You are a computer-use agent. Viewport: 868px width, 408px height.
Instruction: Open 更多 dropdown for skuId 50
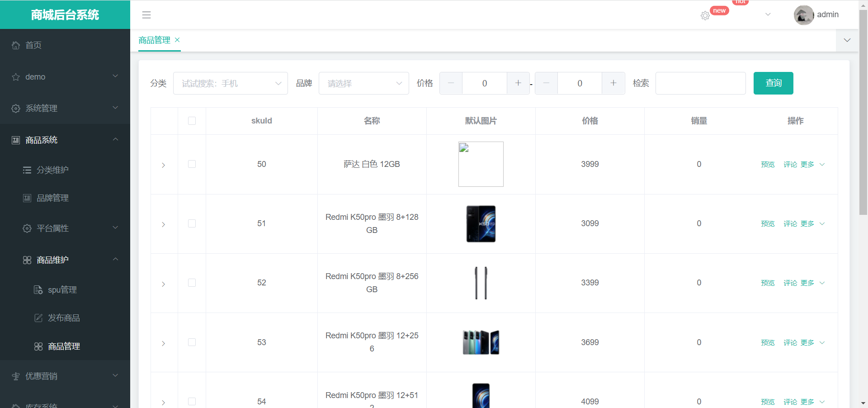click(x=812, y=164)
